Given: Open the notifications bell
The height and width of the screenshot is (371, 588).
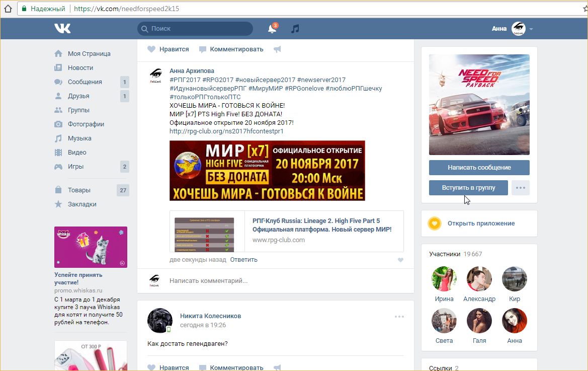Looking at the screenshot, I should coord(272,29).
